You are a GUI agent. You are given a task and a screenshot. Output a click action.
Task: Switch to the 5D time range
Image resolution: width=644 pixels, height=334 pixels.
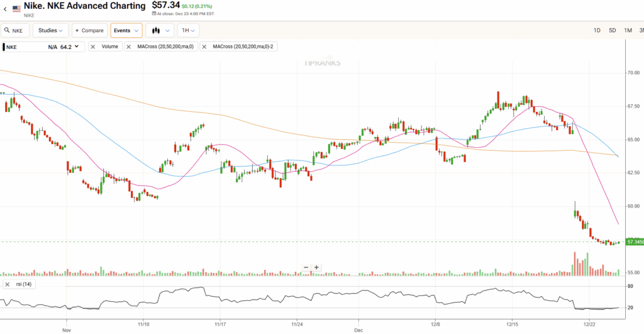[612, 30]
